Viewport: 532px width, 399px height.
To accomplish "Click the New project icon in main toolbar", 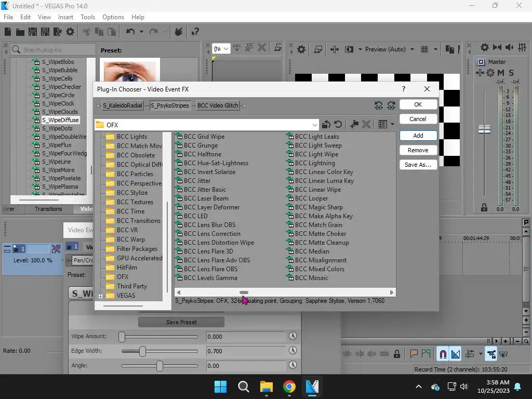I will point(8,32).
